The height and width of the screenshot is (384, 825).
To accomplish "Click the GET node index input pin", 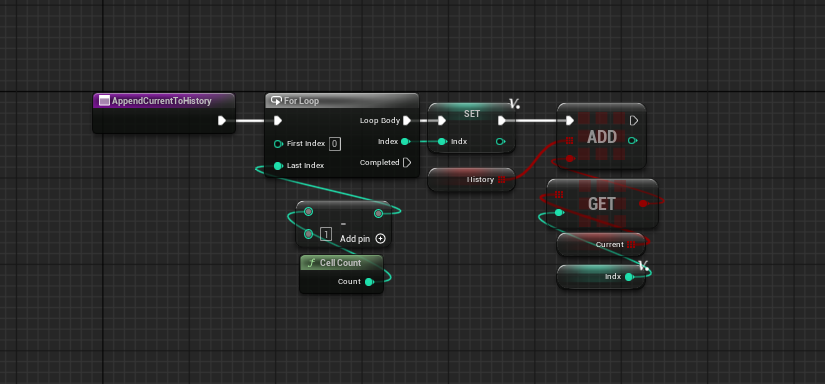I will [x=559, y=213].
